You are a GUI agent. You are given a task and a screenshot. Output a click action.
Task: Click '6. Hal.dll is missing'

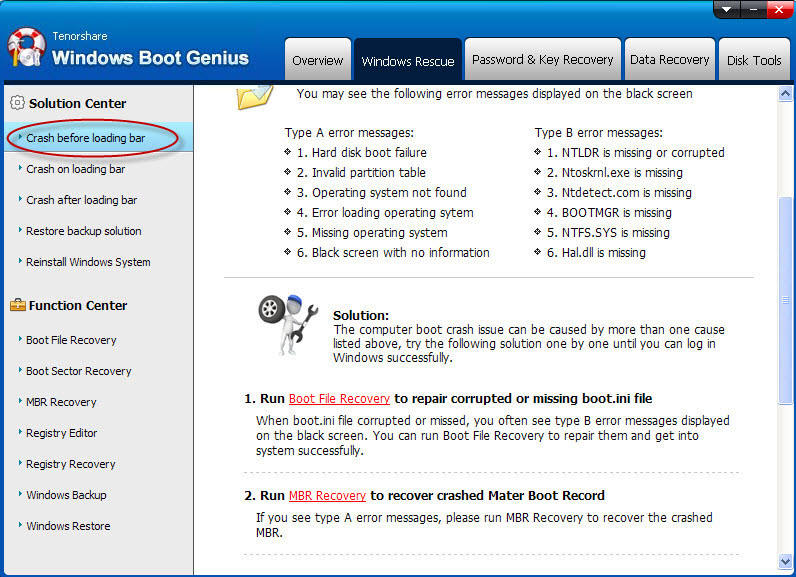tap(596, 252)
